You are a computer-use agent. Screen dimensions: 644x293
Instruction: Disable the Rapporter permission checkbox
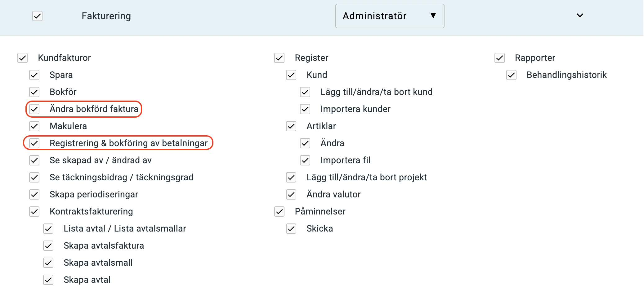[x=499, y=58]
